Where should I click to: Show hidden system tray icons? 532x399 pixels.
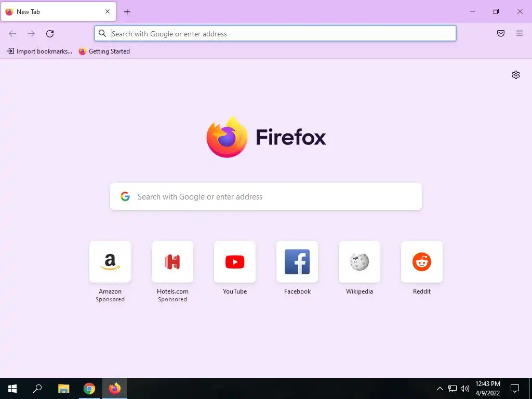(x=440, y=389)
